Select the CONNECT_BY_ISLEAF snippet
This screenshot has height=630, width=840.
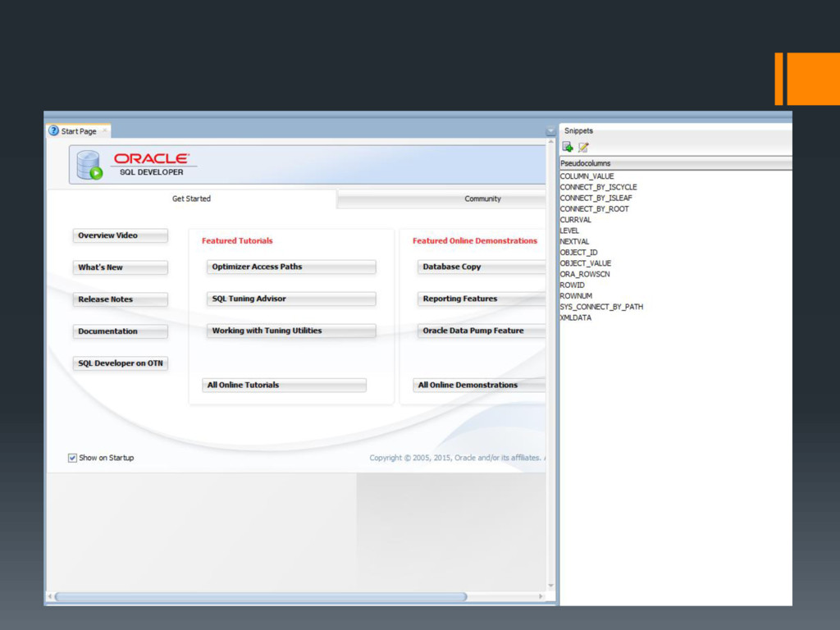[596, 199]
